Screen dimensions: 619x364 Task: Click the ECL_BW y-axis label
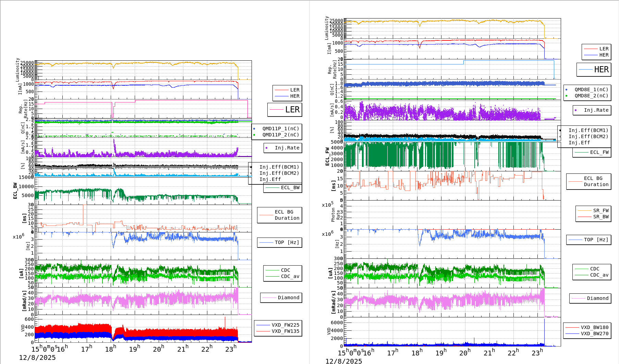tap(15, 191)
